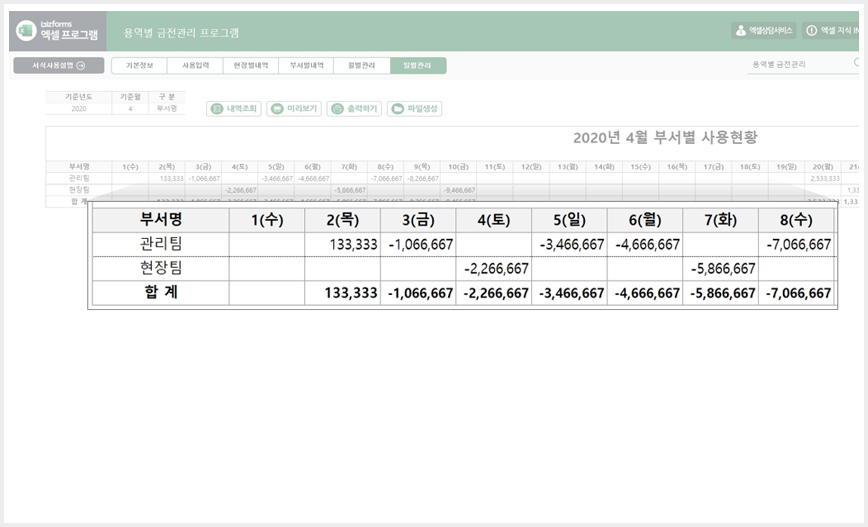Click the Excel program logo icon
The image size is (868, 527).
25,31
